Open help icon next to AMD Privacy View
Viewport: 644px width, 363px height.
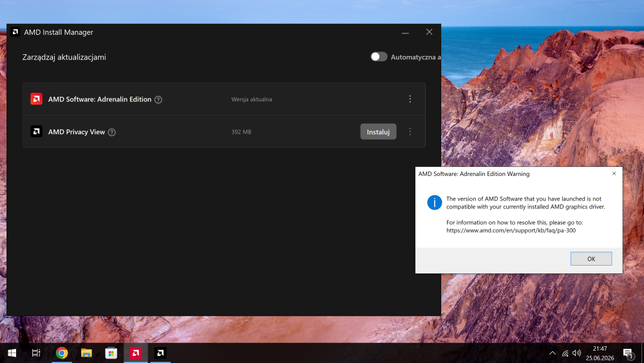[111, 132]
